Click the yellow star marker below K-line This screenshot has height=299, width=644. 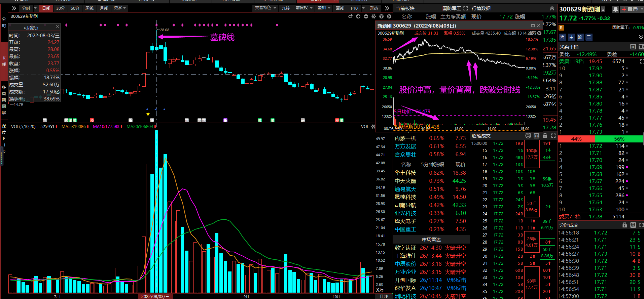tap(148, 114)
